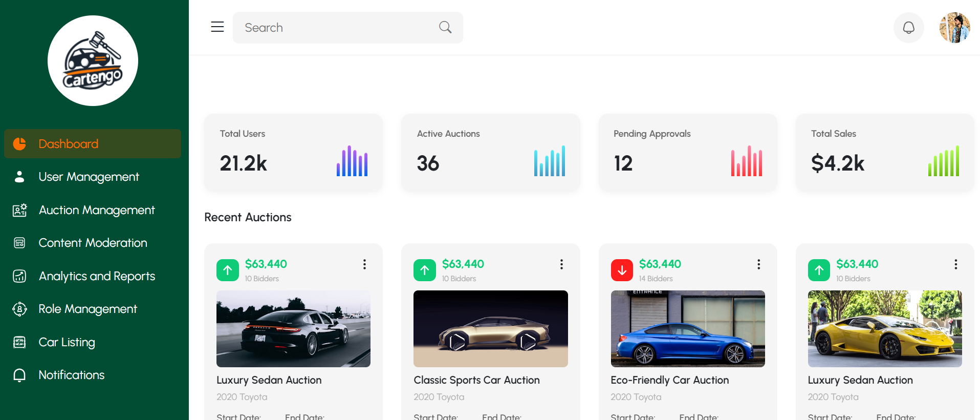Click the green up-arrow on the yellow Lamborghini card
Screen dimensions: 980x420
[819, 270]
